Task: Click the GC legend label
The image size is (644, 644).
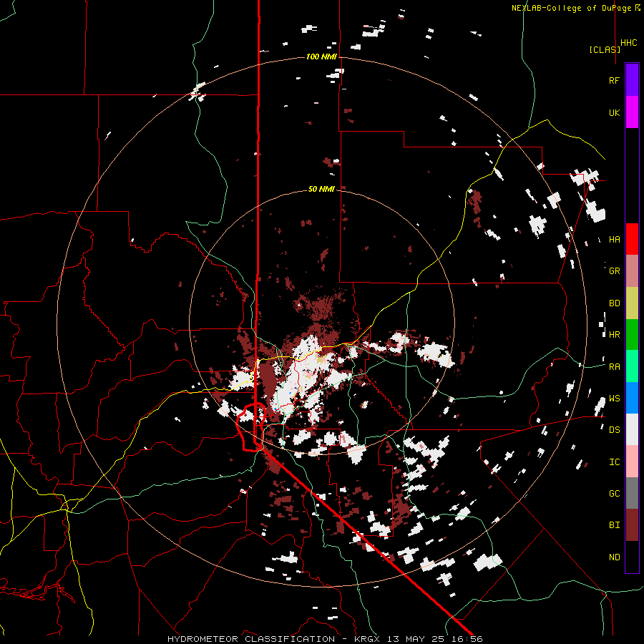Action: [x=614, y=494]
